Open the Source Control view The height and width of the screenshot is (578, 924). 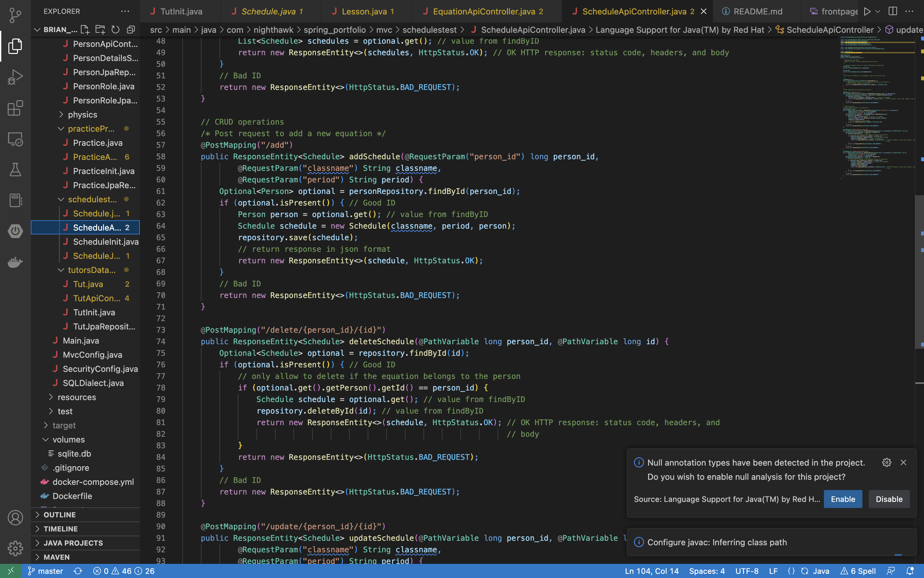click(15, 15)
